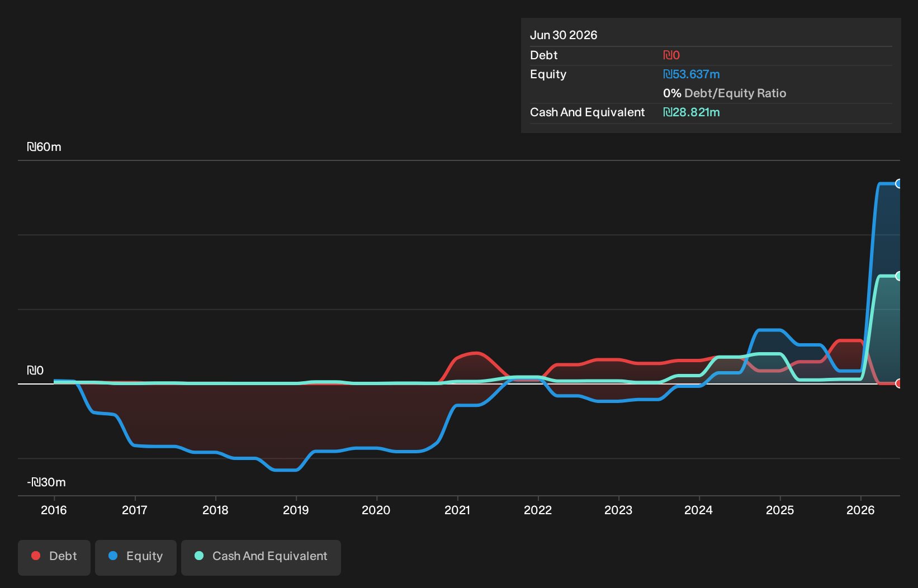918x588 pixels.
Task: Click the red Debt endpoint marker
Action: click(x=898, y=383)
